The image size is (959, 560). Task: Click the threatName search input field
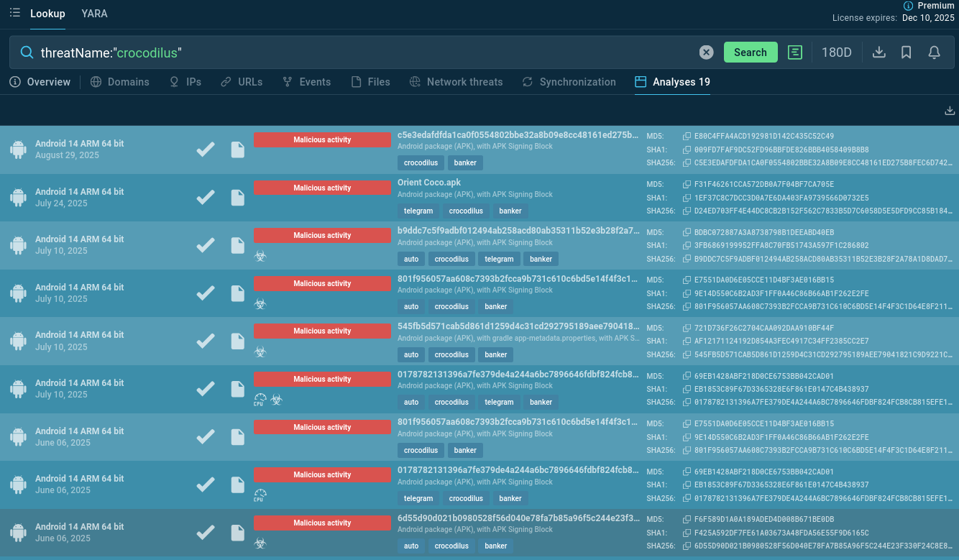(359, 52)
